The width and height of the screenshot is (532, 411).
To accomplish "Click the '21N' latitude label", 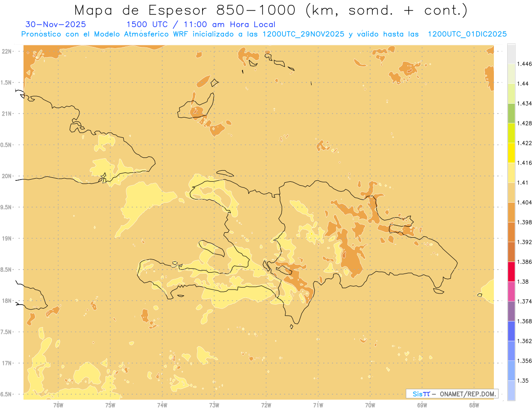I will point(7,114).
